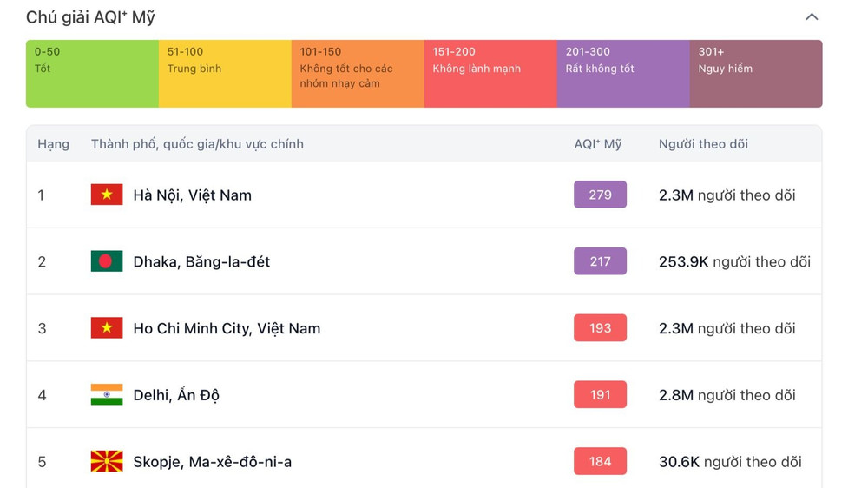Click the yellow 51-100 Trung bình swatch
This screenshot has height=488, width=868.
pyautogui.click(x=226, y=74)
